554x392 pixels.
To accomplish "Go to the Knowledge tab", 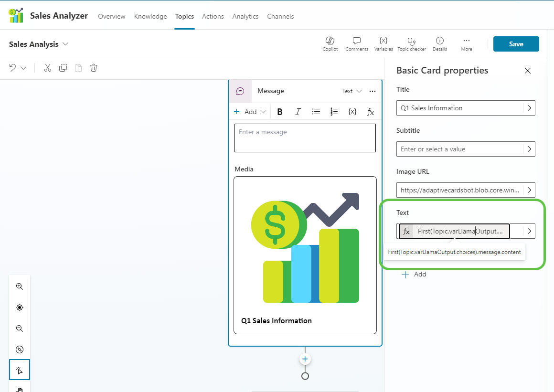I will pos(150,16).
